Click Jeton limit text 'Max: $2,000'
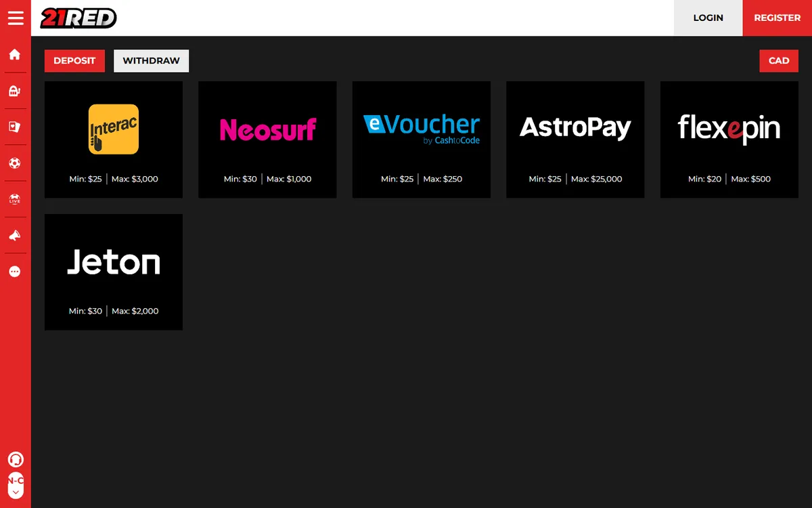Screen dimensions: 812x508 pos(135,311)
